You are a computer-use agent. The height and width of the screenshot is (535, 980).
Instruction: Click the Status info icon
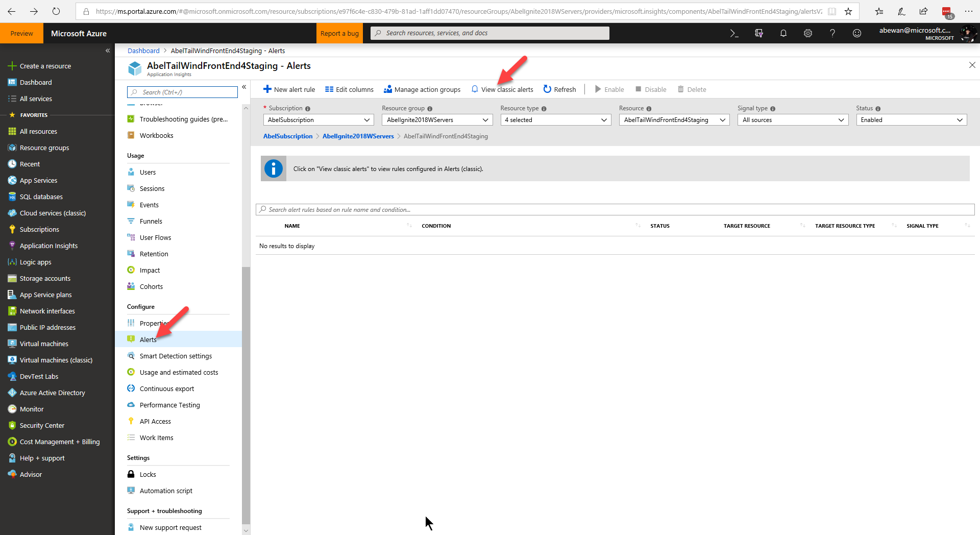click(x=878, y=109)
